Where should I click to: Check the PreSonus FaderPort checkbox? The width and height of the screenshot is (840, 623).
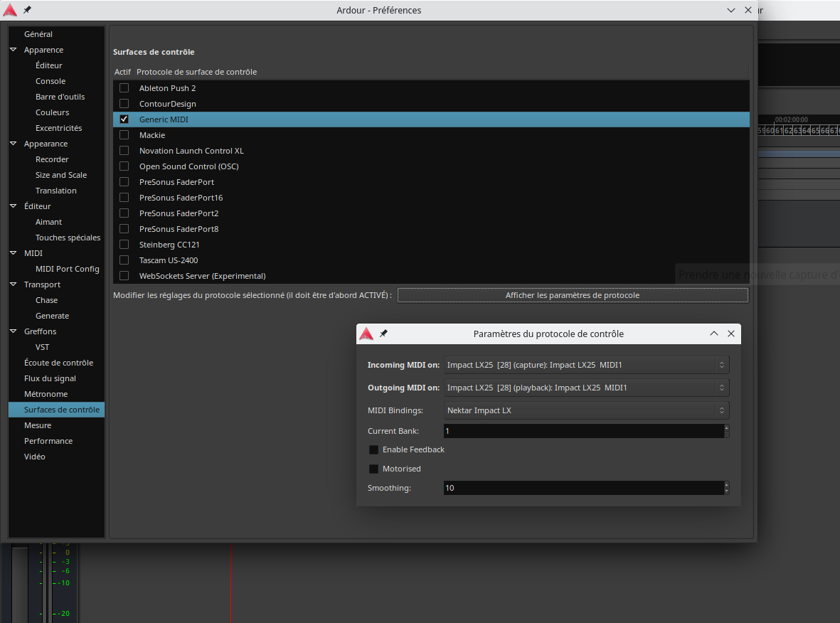(124, 181)
